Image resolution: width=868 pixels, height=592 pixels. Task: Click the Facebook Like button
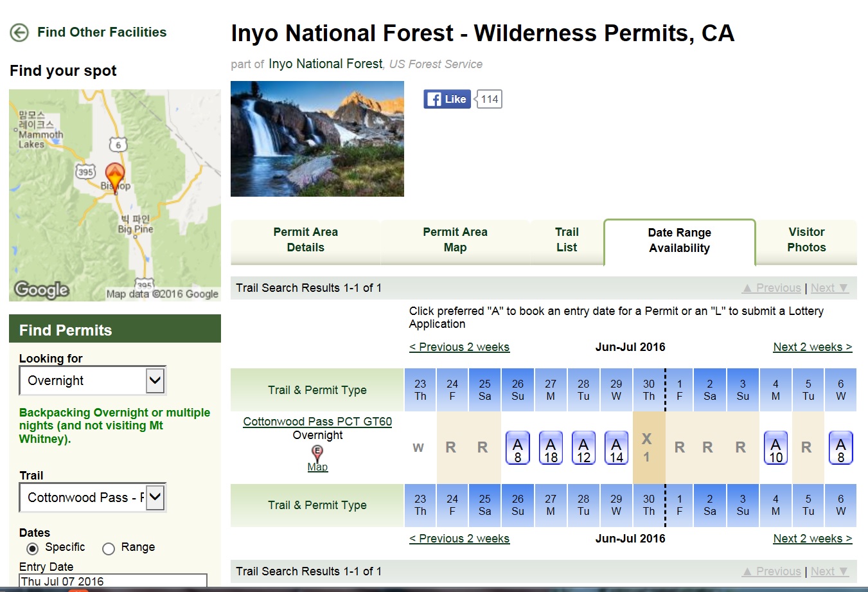coord(447,99)
